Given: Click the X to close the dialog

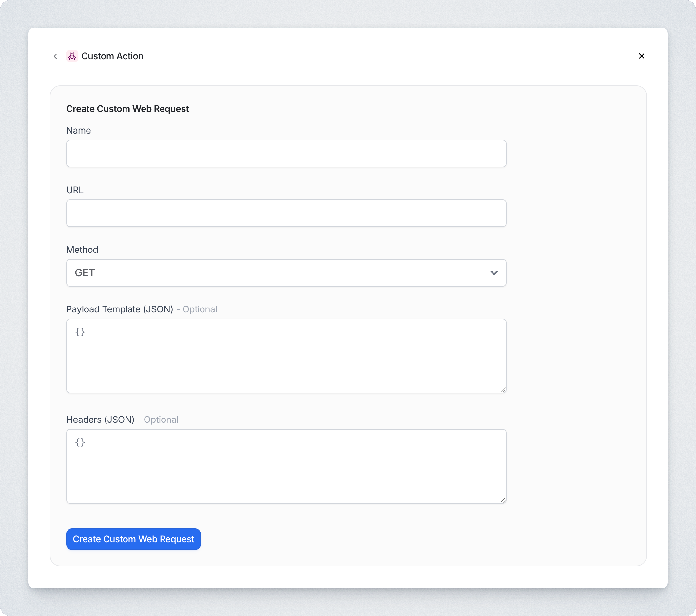Looking at the screenshot, I should (x=642, y=56).
